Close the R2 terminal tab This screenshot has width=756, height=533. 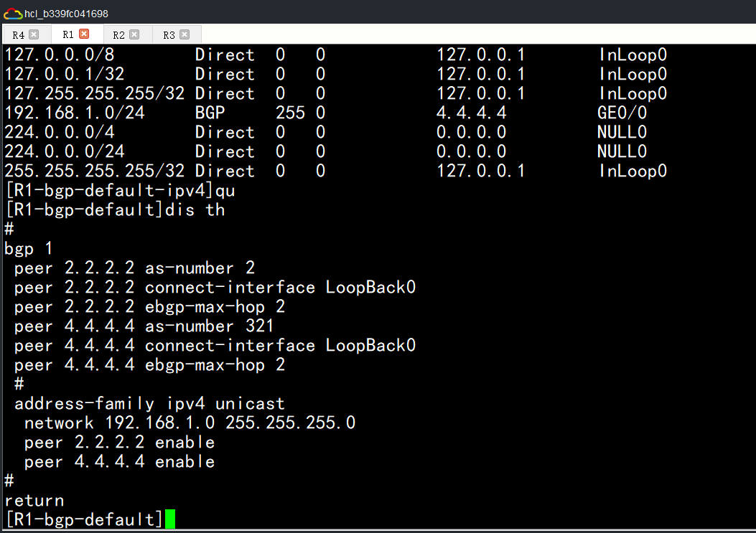coord(134,34)
